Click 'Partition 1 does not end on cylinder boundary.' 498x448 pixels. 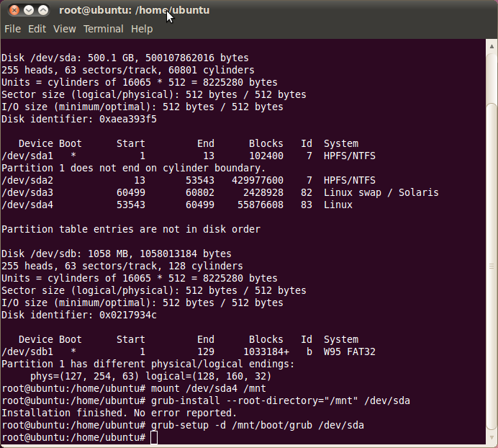(x=134, y=168)
